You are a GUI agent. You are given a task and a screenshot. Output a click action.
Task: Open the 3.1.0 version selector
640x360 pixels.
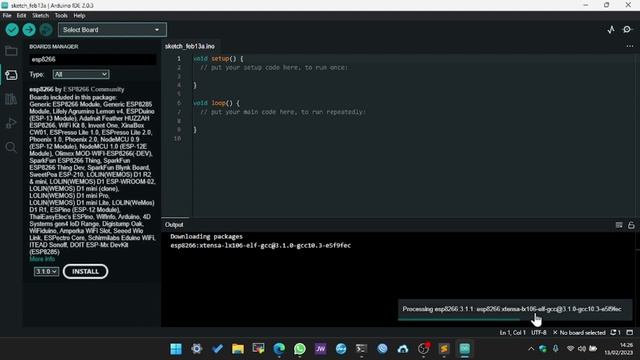click(46, 271)
